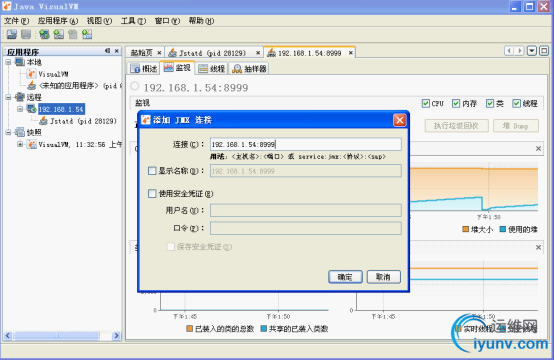Toggle the 内存 checkbox
The width and height of the screenshot is (554, 360).
pyautogui.click(x=456, y=104)
